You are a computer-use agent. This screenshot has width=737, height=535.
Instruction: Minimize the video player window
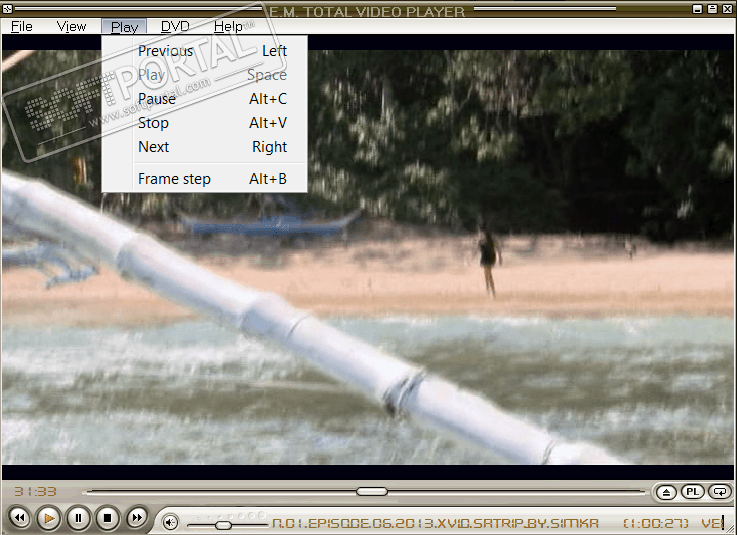(698, 8)
